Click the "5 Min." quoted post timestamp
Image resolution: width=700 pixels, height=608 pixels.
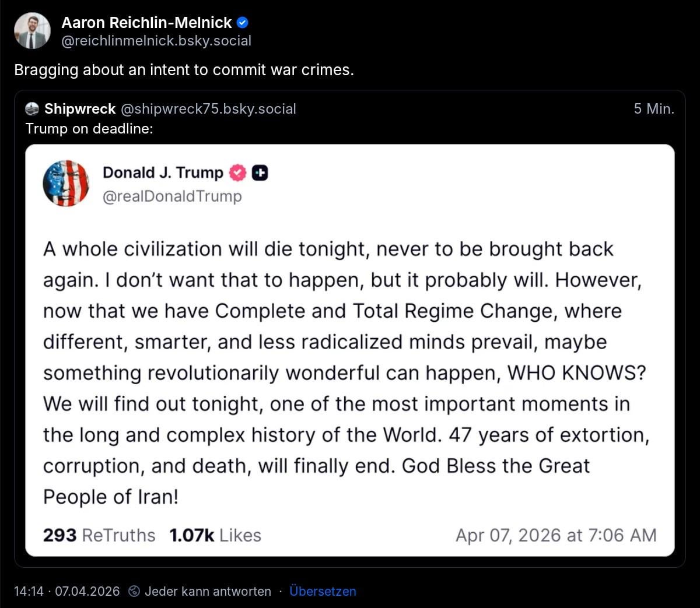click(x=653, y=109)
